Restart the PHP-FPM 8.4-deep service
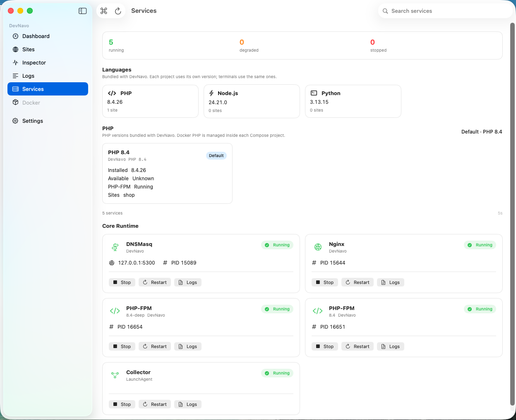 155,346
